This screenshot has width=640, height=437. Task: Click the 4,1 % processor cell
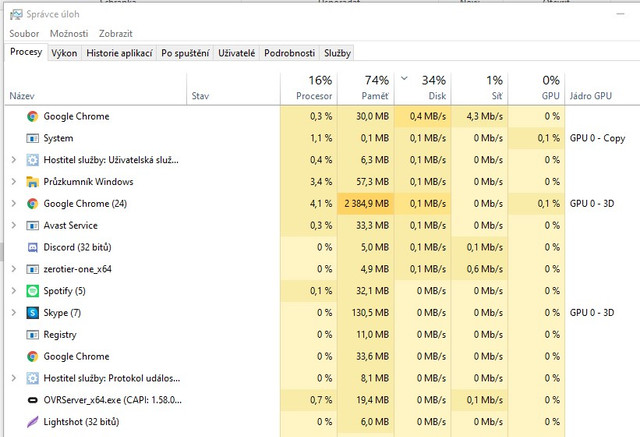tap(309, 204)
